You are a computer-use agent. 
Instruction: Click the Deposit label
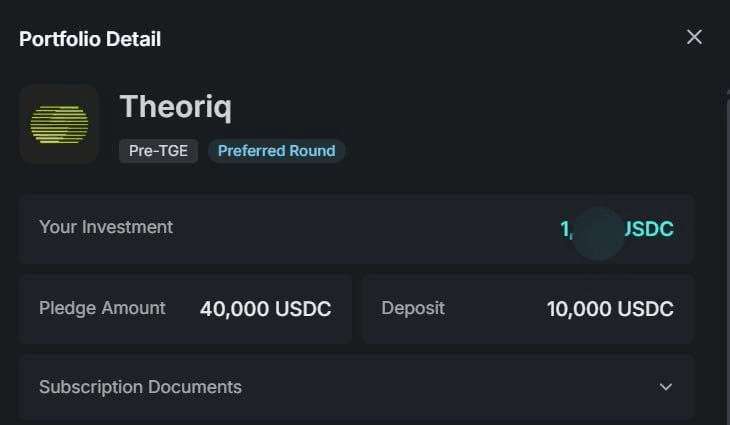[413, 308]
